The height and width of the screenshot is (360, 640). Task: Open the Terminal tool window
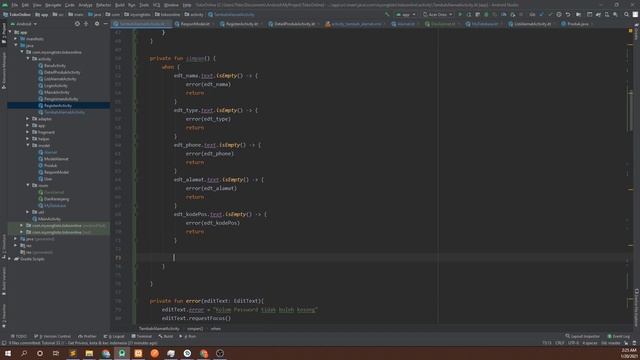(x=142, y=336)
